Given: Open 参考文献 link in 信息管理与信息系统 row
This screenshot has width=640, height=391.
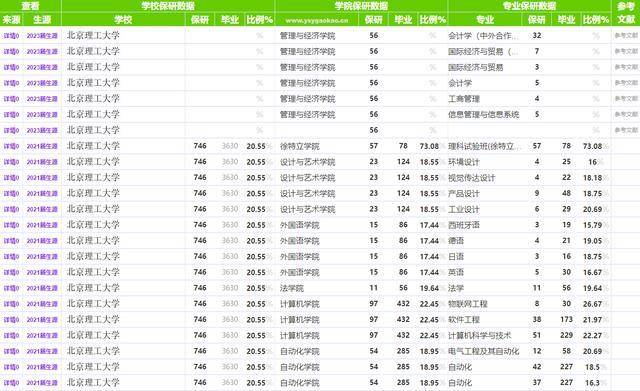Looking at the screenshot, I should click(x=626, y=115).
